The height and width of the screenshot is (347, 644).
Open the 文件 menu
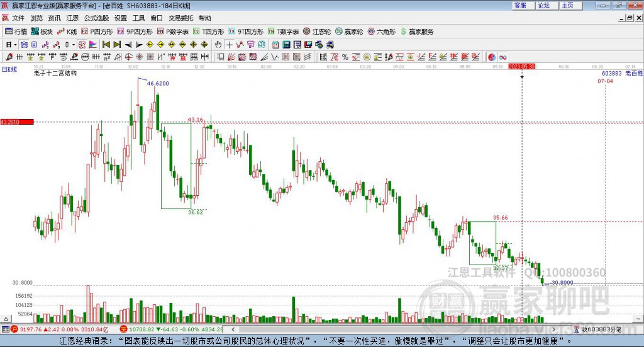pyautogui.click(x=18, y=18)
